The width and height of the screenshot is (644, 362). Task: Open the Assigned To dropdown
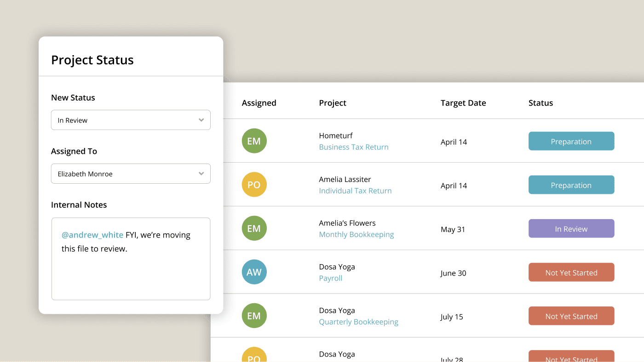click(131, 174)
